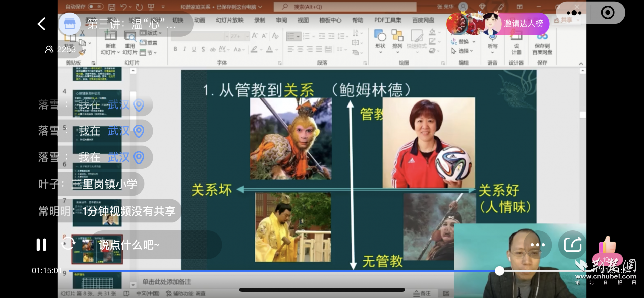Pause the live replay video

[x=41, y=245]
